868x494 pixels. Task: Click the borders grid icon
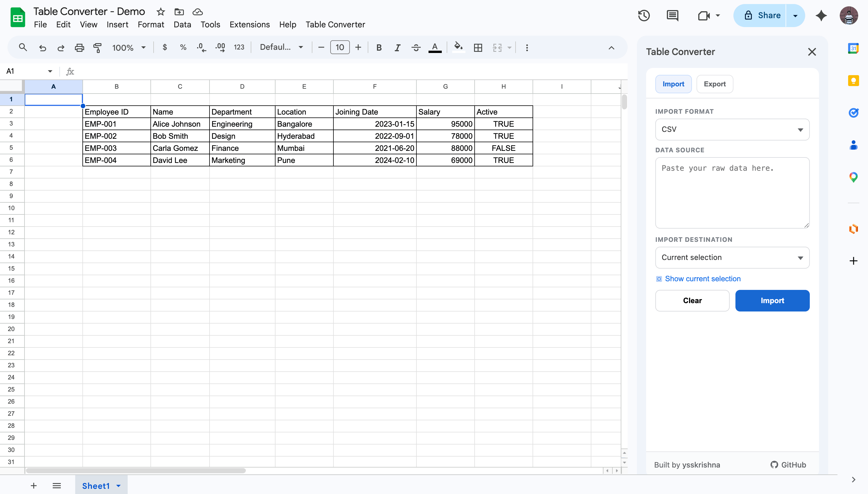478,48
